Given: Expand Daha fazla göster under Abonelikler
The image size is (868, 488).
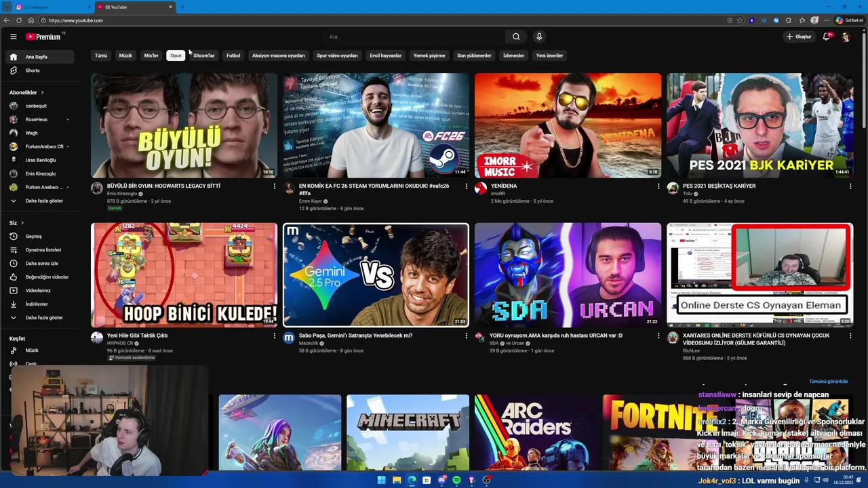Looking at the screenshot, I should click(x=41, y=201).
